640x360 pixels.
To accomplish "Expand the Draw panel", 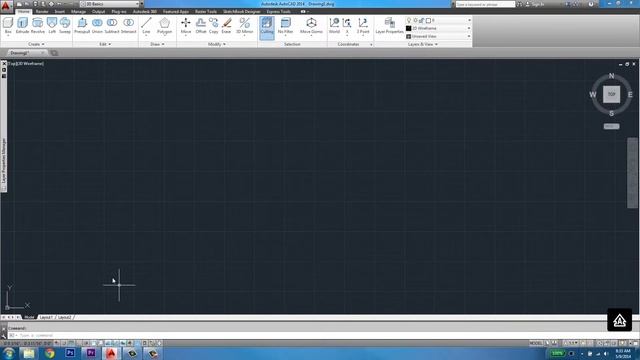I will coord(157,44).
